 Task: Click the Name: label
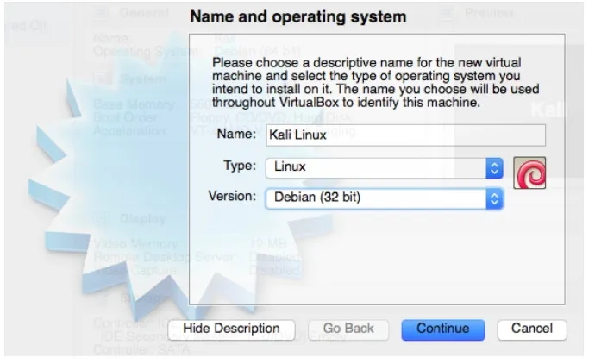point(236,134)
